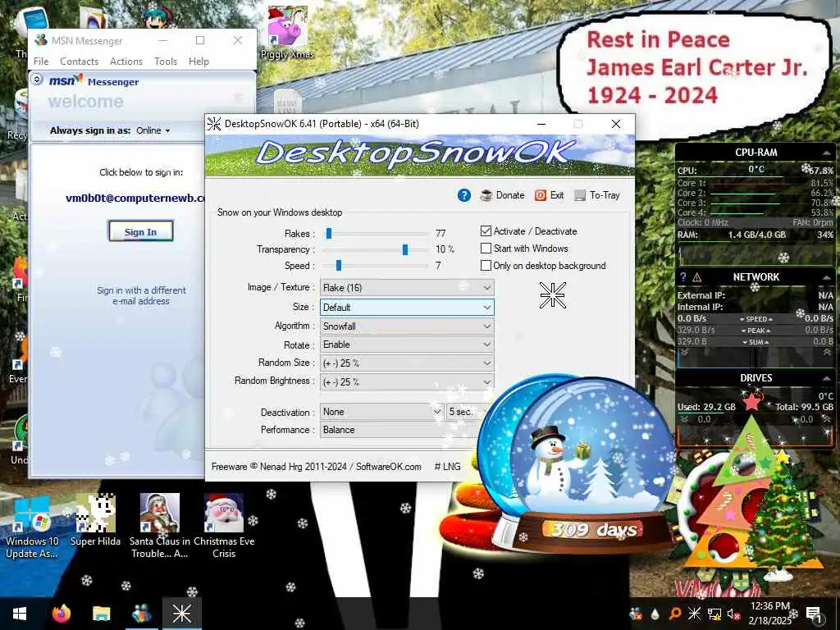Open the Contacts menu in MSN Messenger
Screen dimensions: 840x630
click(x=79, y=62)
